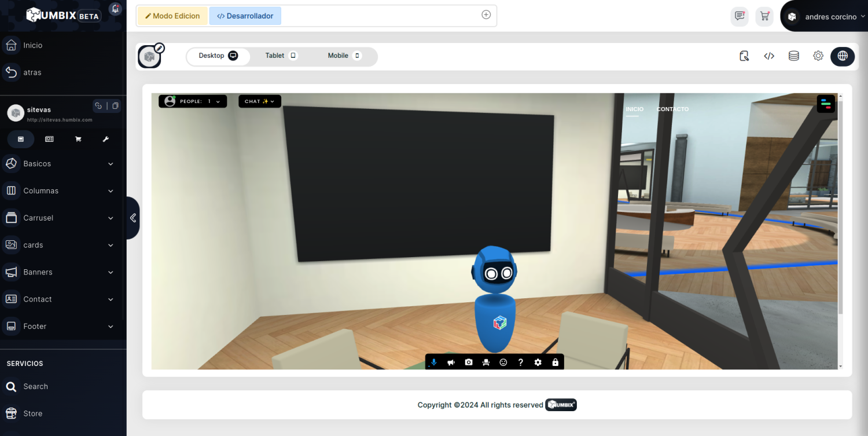Toggle the microphone in the scene toolbar

[434, 362]
